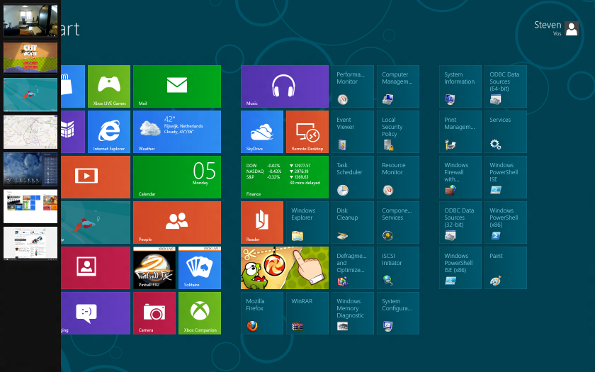This screenshot has height=372, width=595.
Task: Open the Services tile
Action: point(506,132)
